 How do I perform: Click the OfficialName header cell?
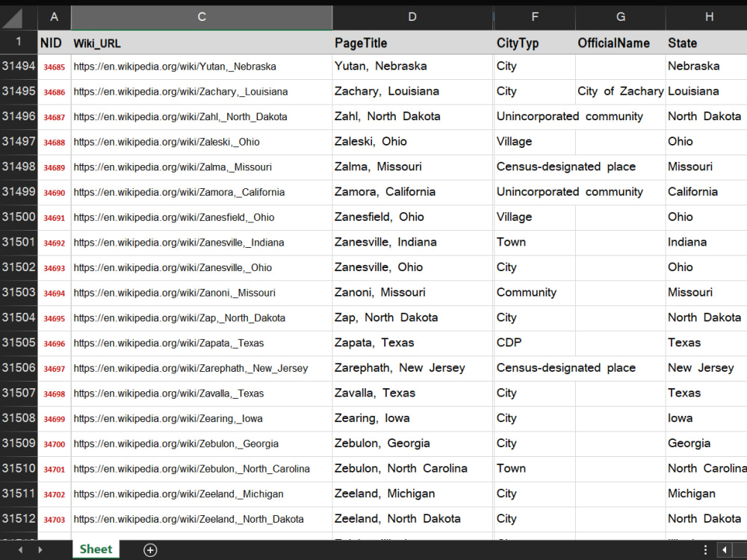[x=620, y=43]
